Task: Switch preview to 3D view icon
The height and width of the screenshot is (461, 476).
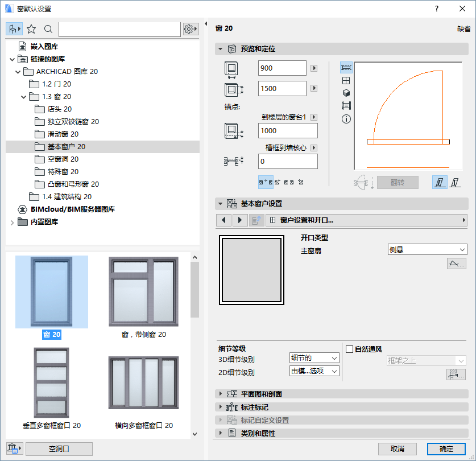Action: click(346, 93)
